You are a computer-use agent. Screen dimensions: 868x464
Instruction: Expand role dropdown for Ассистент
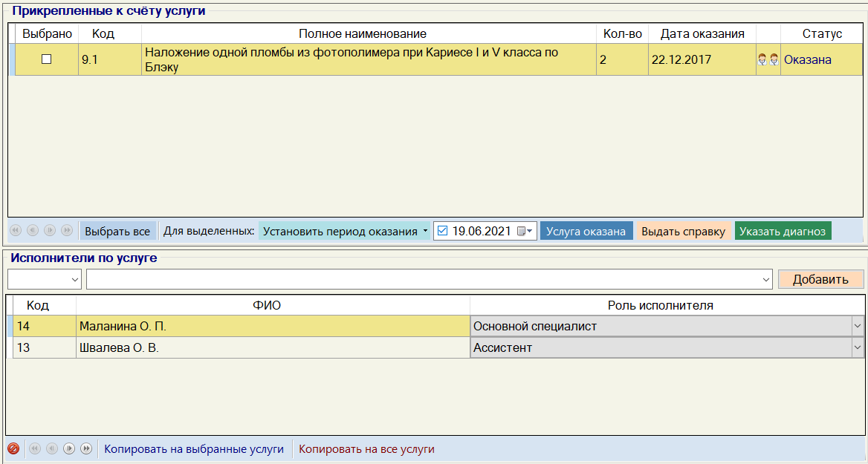click(857, 347)
